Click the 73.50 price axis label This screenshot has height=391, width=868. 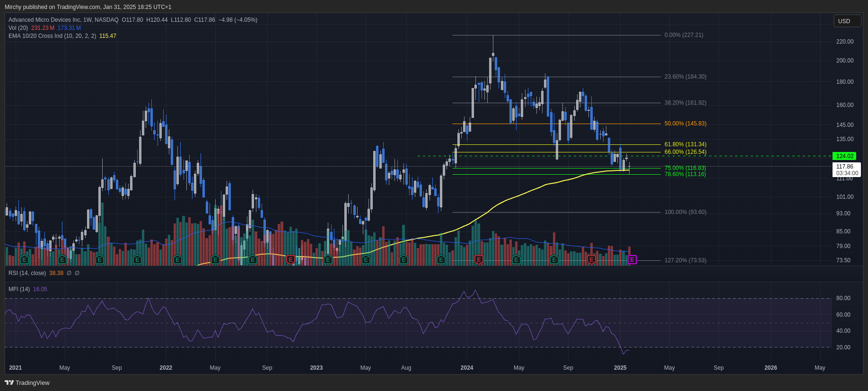point(843,260)
